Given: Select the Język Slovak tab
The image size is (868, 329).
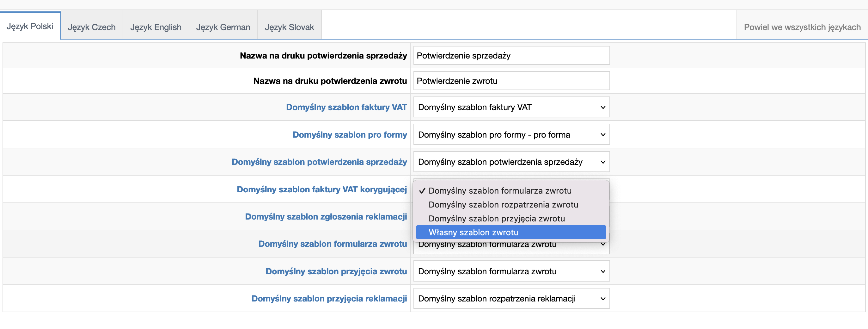Looking at the screenshot, I should (x=290, y=27).
